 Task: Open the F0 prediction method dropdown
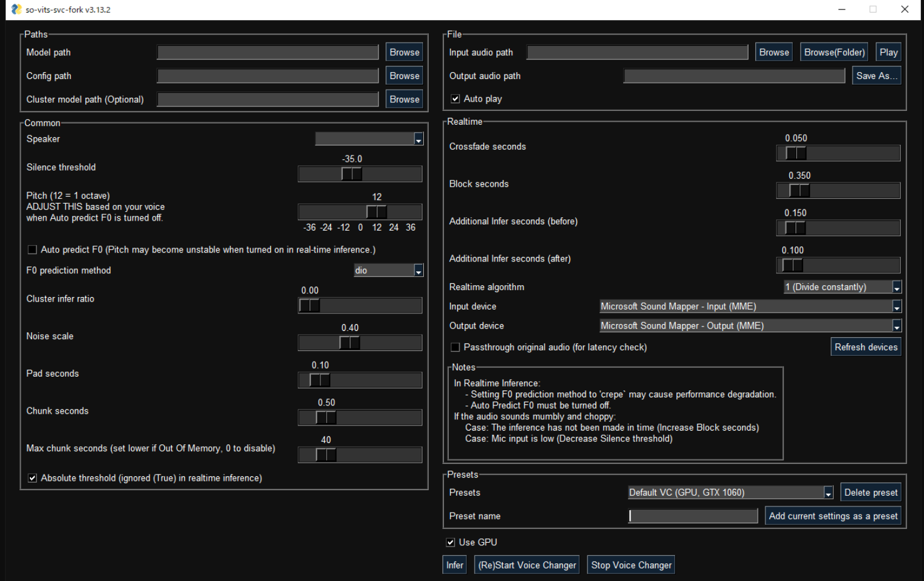point(418,270)
